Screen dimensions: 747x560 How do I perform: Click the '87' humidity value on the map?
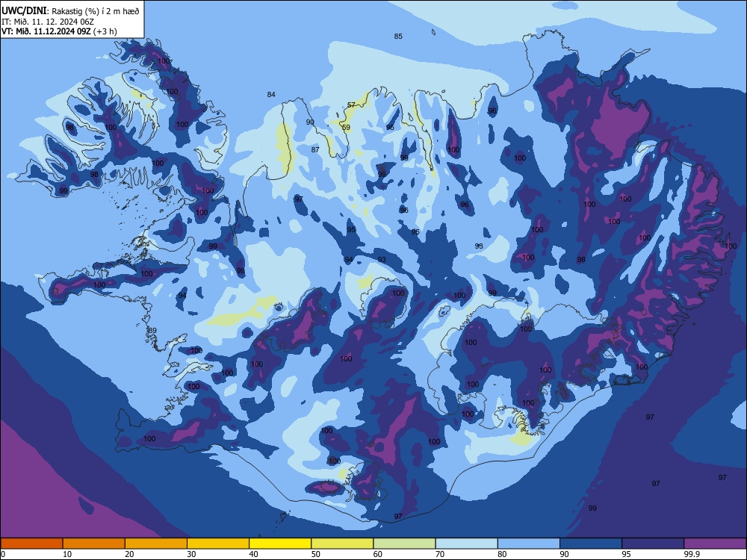(x=315, y=149)
